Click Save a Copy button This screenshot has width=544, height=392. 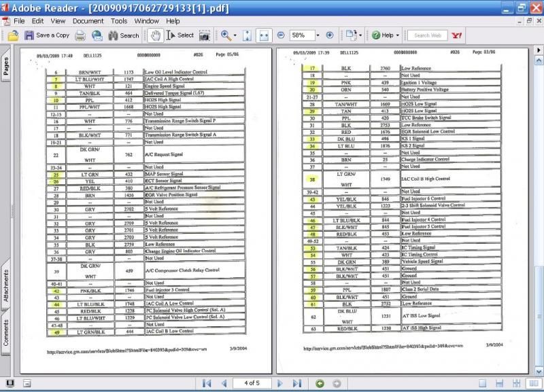coord(47,35)
